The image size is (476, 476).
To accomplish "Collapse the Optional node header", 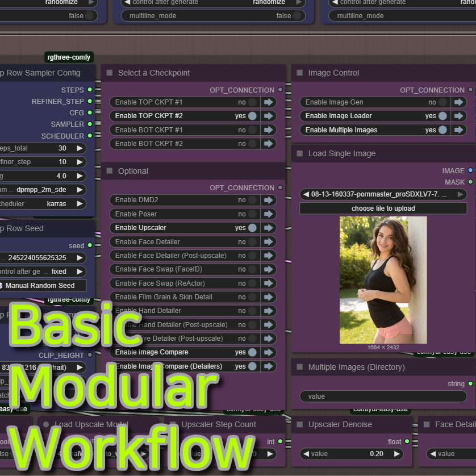I will coord(110,171).
